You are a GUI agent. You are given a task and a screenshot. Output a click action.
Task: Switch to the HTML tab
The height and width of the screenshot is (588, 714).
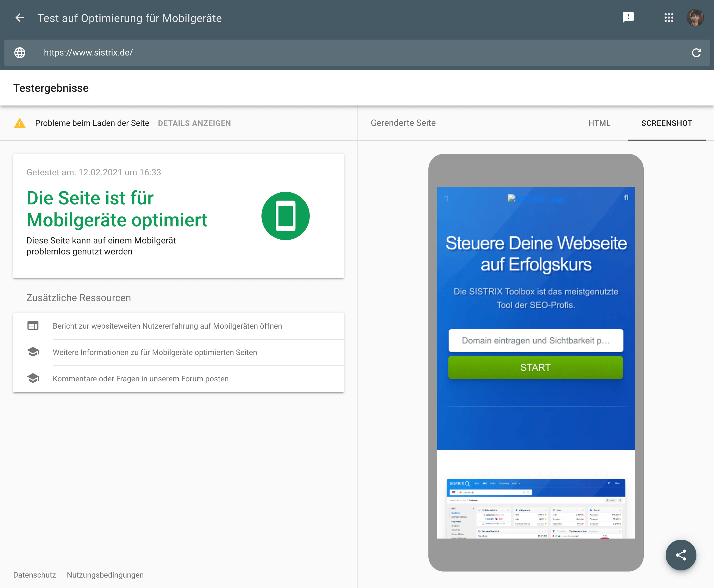(599, 123)
